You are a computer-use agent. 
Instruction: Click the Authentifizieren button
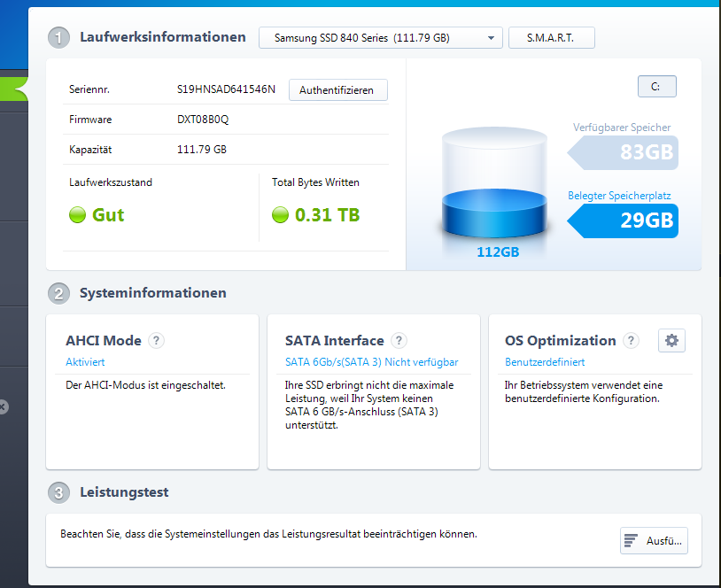click(338, 90)
